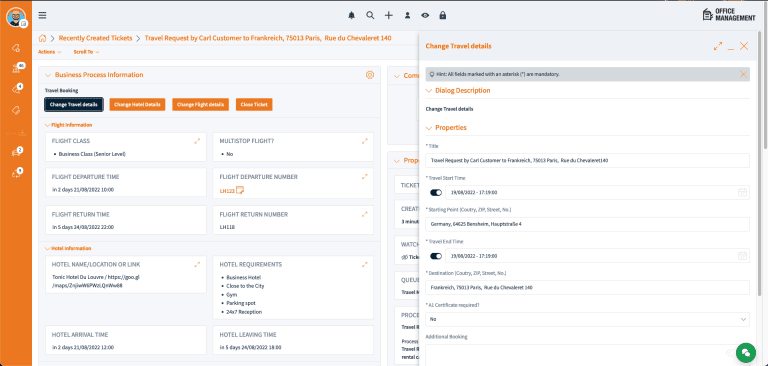The image size is (768, 366).
Task: Click the Change Hotel Details button
Action: click(x=137, y=104)
